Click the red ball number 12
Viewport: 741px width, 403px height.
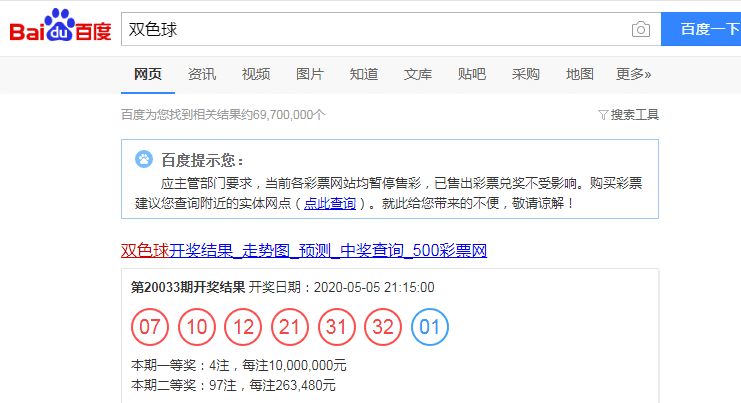click(x=243, y=327)
